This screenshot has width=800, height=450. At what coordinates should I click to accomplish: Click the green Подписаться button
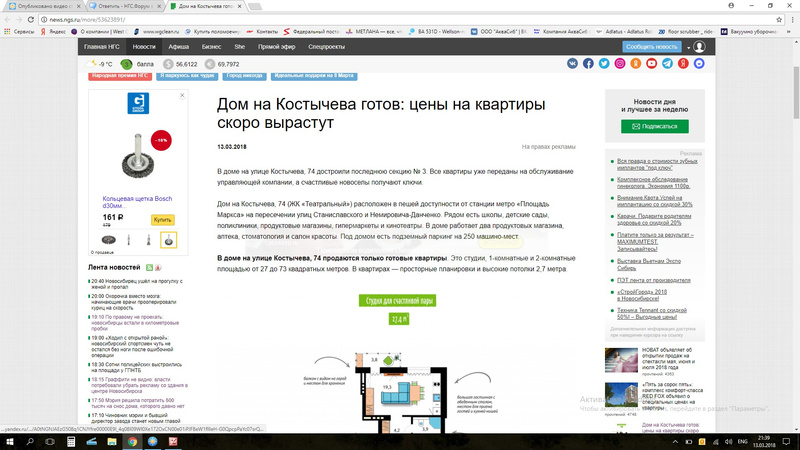pyautogui.click(x=655, y=127)
